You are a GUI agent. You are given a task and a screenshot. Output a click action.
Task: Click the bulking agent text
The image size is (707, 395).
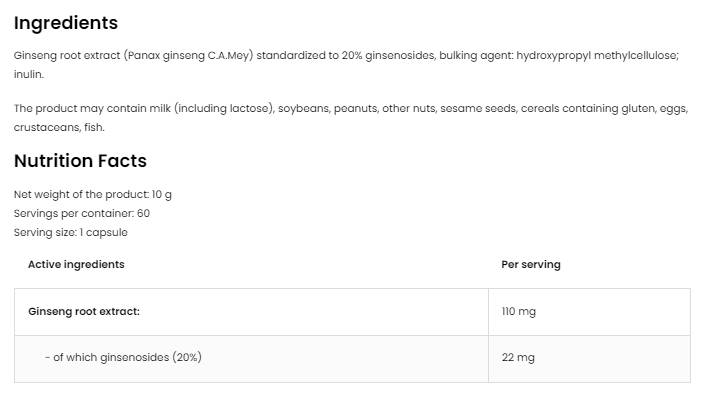click(x=476, y=55)
